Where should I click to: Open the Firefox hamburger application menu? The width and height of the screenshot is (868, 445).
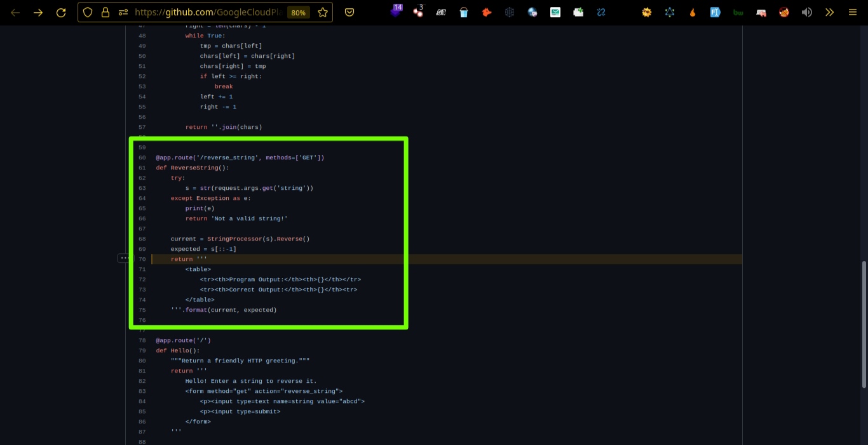(853, 12)
